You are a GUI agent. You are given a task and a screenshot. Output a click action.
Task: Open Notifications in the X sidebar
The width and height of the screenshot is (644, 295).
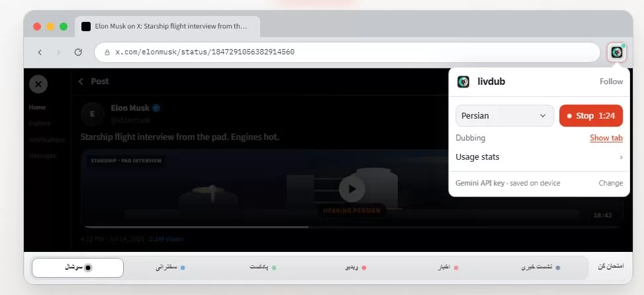pos(47,139)
